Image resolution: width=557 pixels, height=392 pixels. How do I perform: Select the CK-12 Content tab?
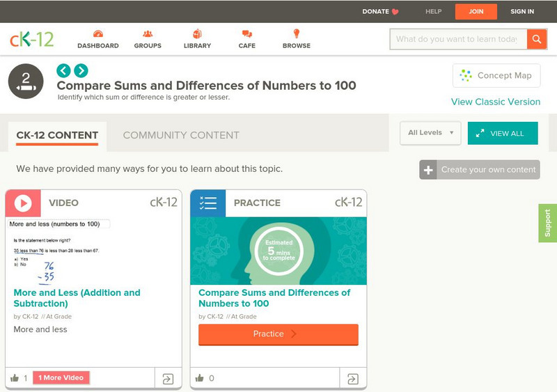coord(57,135)
